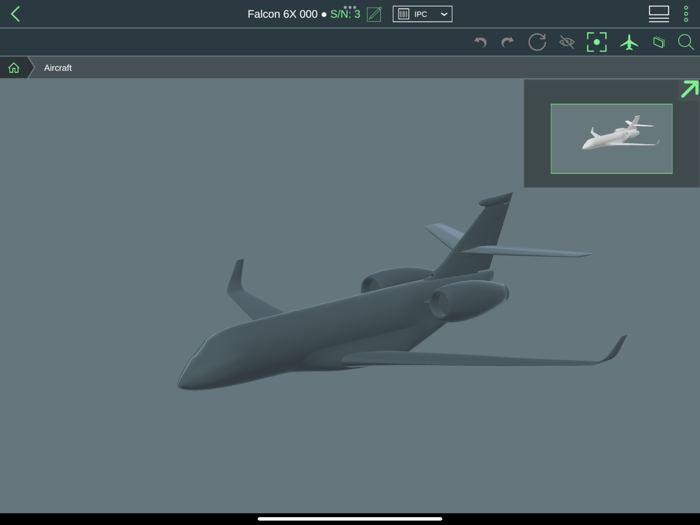Viewport: 700px width, 525px height.
Task: Select the S/N: 3 serial label
Action: (345, 14)
